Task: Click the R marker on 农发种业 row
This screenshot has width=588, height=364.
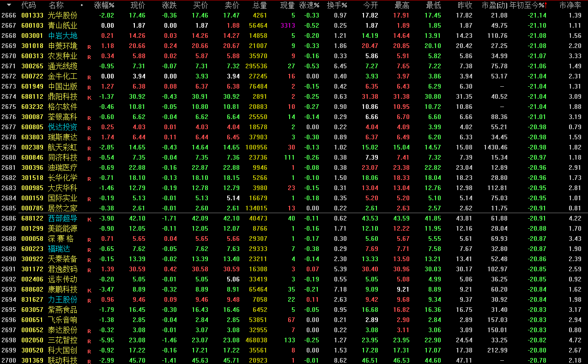Action: pos(89,57)
